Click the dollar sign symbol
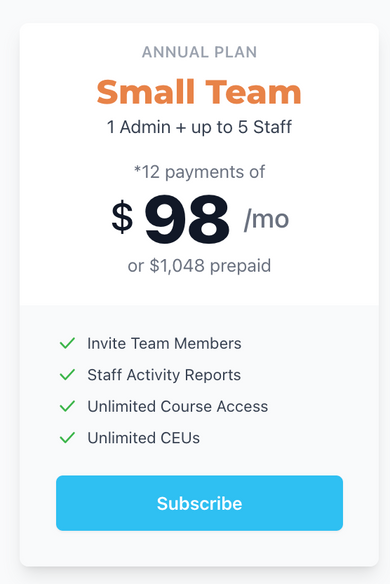Screen dimensions: 390x584 122,217
